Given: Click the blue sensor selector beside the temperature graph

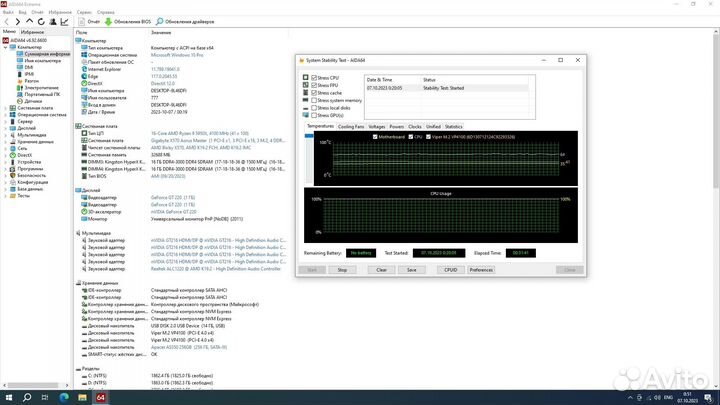Looking at the screenshot, I should (x=309, y=136).
